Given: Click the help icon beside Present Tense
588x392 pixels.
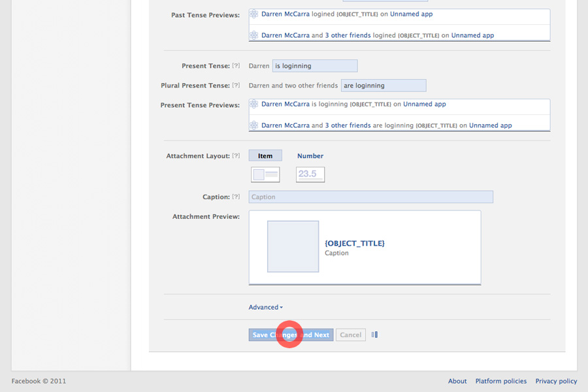Looking at the screenshot, I should point(236,66).
